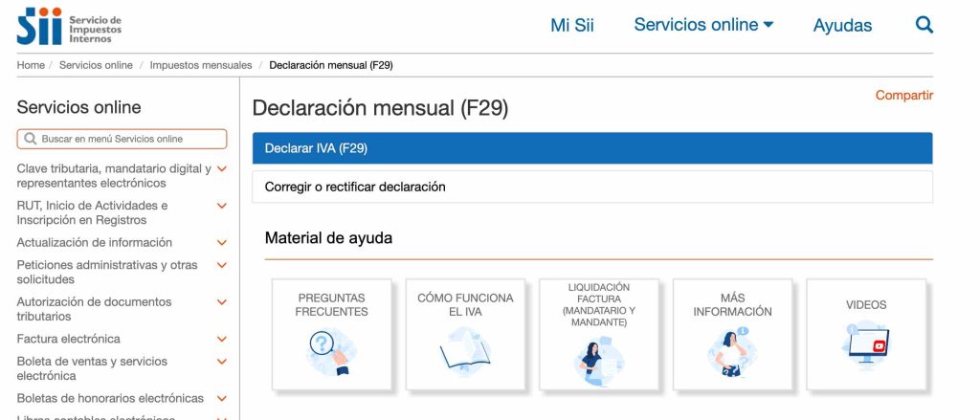Screen dimensions: 980x420
Task: Click the Más Información thinking-woman icon
Action: (732, 352)
